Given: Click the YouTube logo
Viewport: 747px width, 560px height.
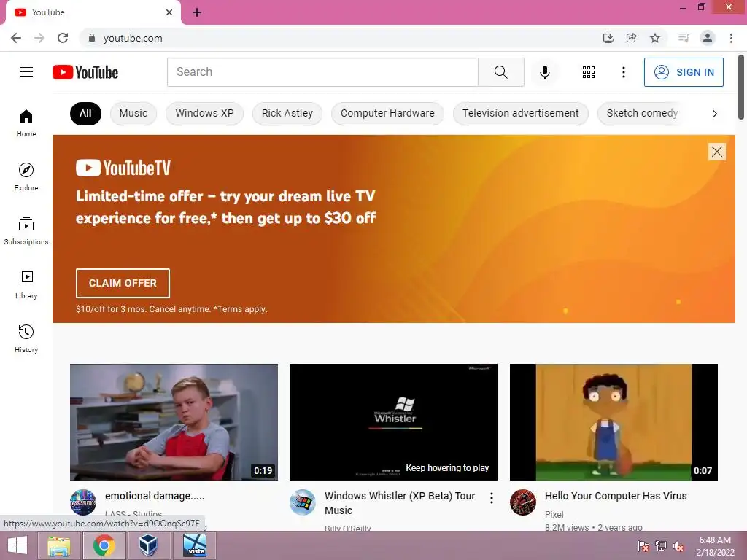Looking at the screenshot, I should [x=85, y=72].
